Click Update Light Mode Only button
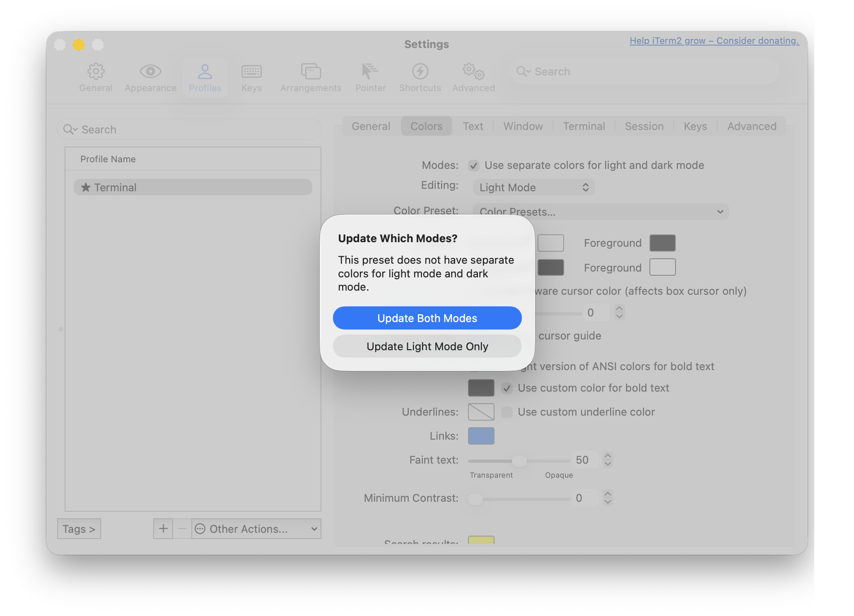 pyautogui.click(x=427, y=346)
